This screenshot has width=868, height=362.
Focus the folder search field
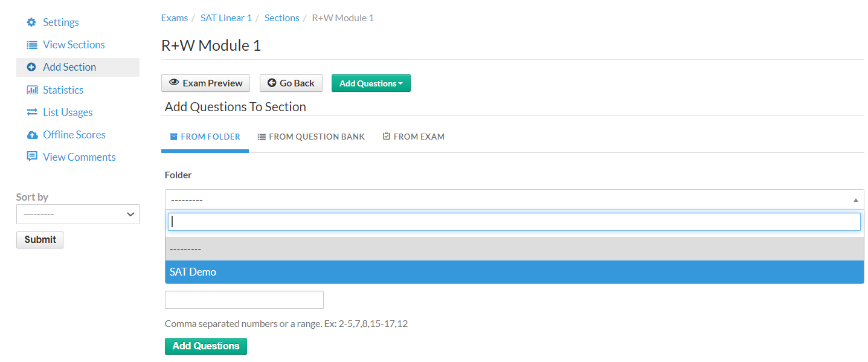pyautogui.click(x=514, y=222)
